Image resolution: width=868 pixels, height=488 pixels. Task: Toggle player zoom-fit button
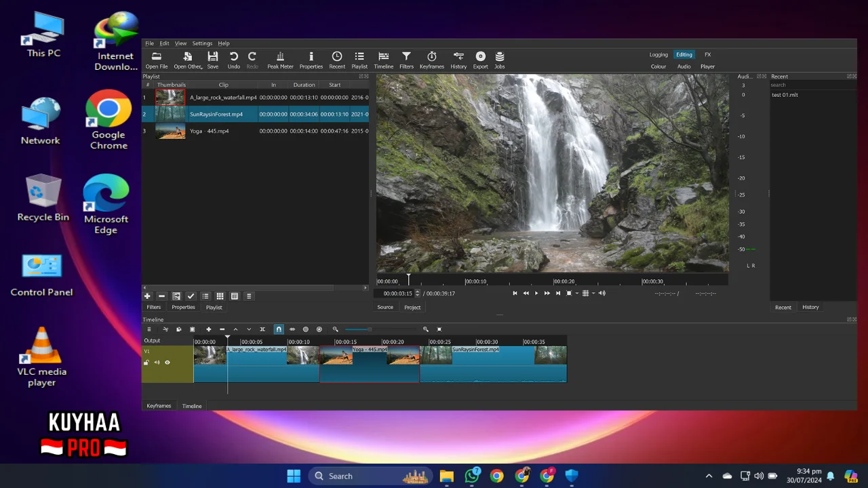pos(569,293)
